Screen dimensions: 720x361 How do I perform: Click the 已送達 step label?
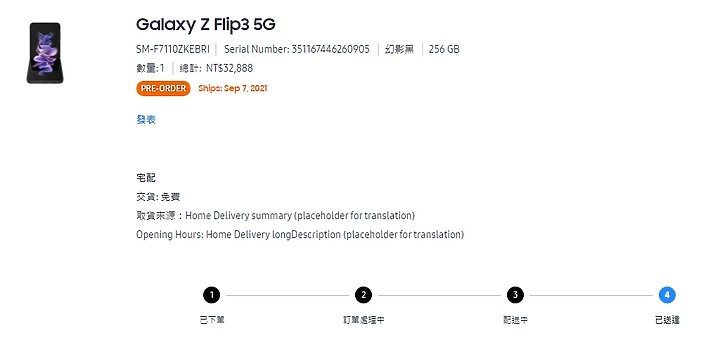667,320
